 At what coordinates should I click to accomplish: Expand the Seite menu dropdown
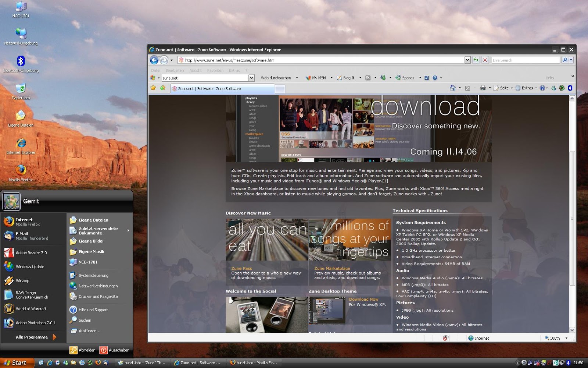click(x=512, y=88)
